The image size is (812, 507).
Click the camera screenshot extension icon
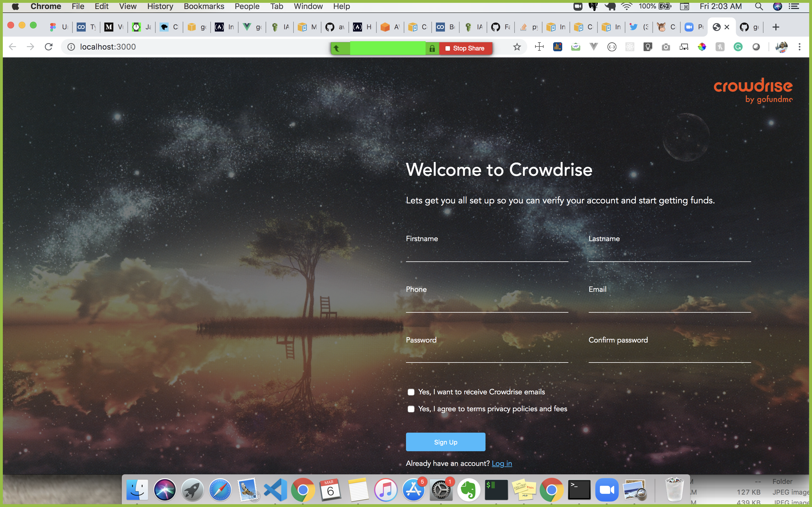[666, 47]
